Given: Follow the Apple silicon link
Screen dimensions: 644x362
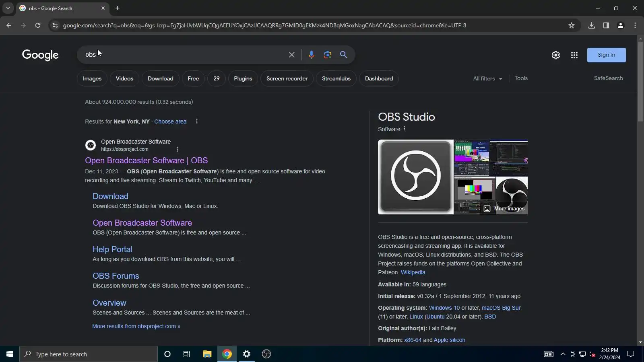Looking at the screenshot, I should (x=450, y=340).
